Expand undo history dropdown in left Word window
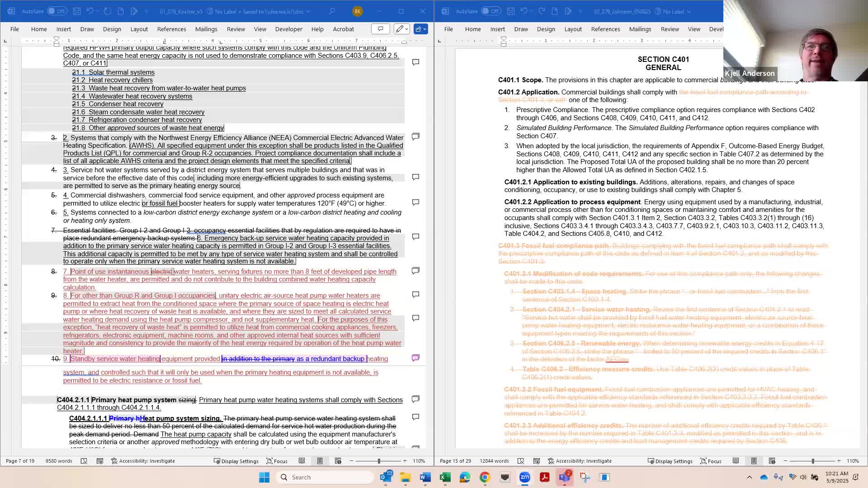Viewport: 868px width, 488px height. click(x=98, y=11)
